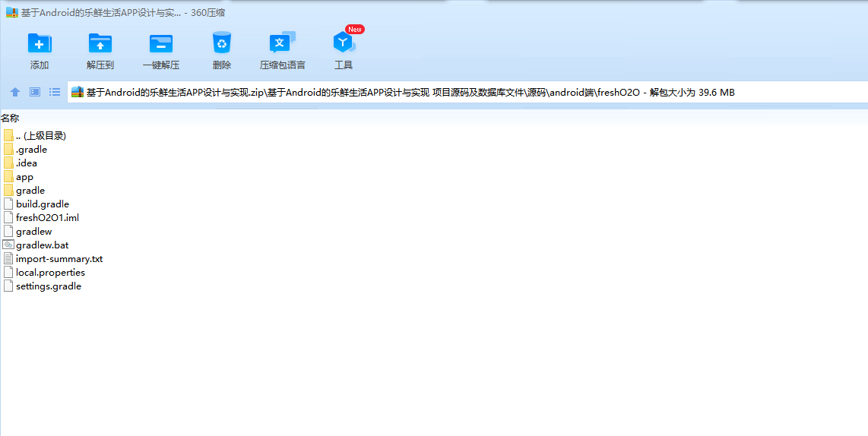Open the 压缩包语言 archive language tool
868x436 pixels.
pos(282,43)
